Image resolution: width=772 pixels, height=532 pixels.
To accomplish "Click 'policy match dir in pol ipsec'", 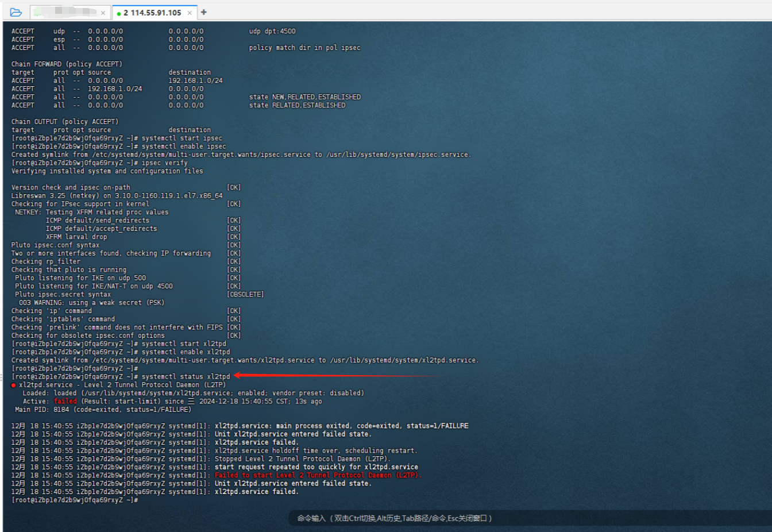I will pos(304,48).
